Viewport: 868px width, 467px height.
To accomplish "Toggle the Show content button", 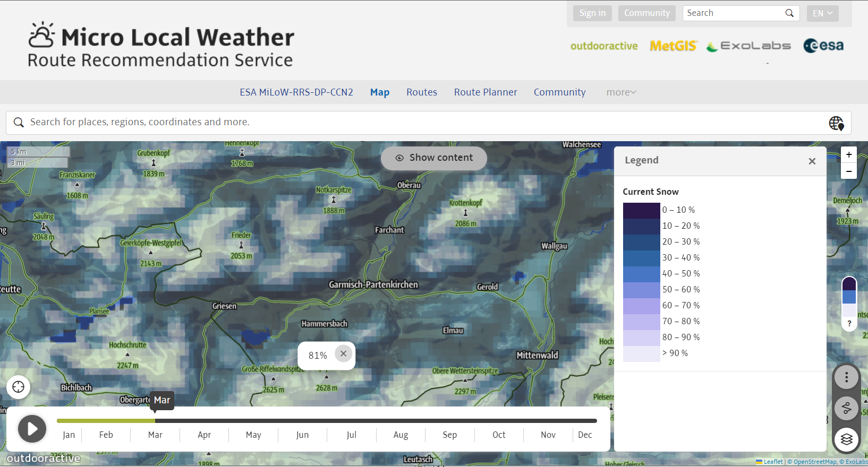I will pos(434,158).
